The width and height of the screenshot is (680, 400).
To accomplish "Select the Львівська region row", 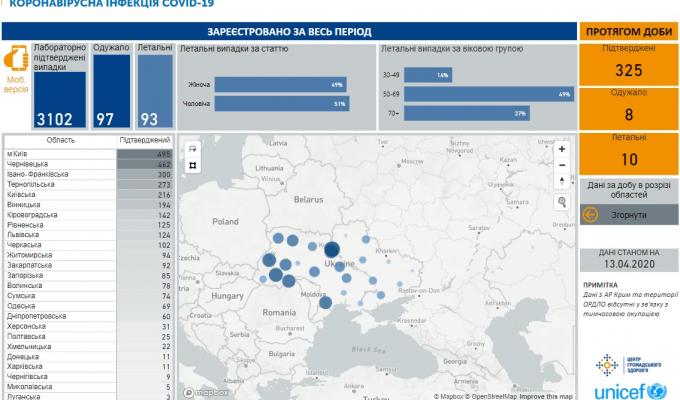I will [x=88, y=235].
